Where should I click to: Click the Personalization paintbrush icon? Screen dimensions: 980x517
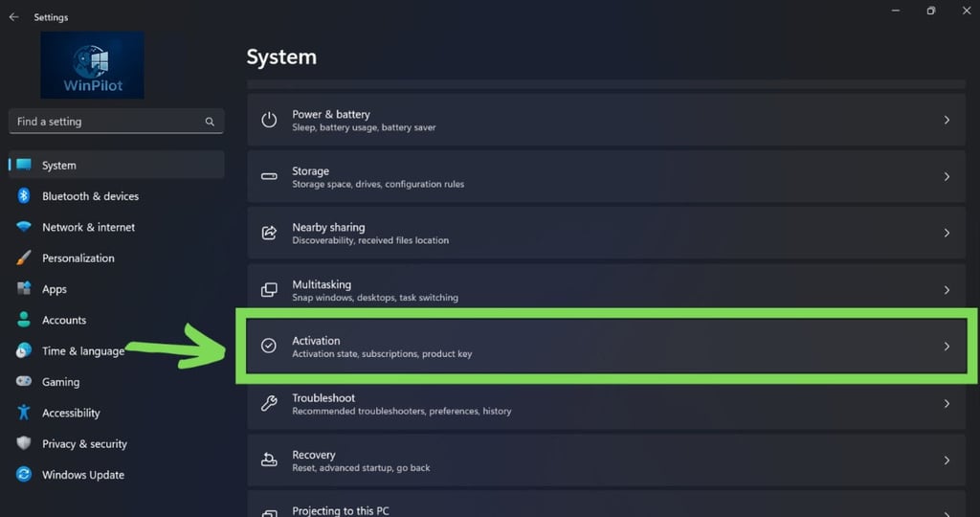[24, 258]
